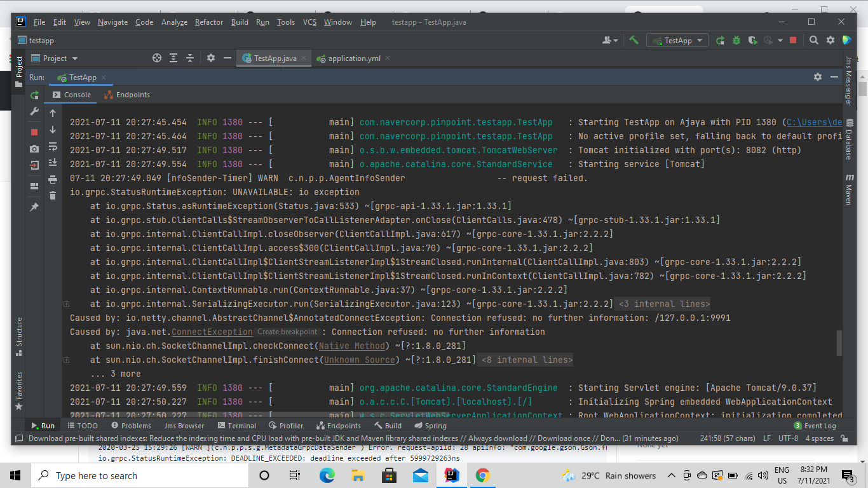Viewport: 868px width, 488px height.
Task: Toggle soft-wrap in the console
Action: point(53,147)
